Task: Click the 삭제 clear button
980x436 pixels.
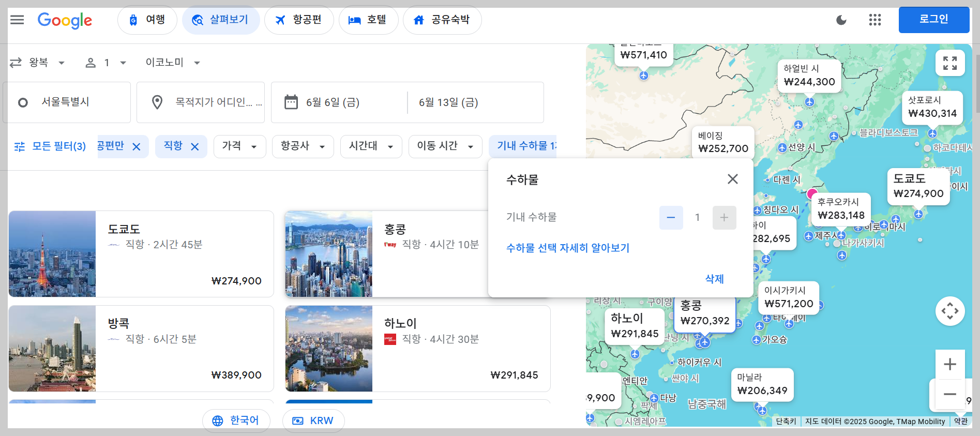Action: point(714,279)
